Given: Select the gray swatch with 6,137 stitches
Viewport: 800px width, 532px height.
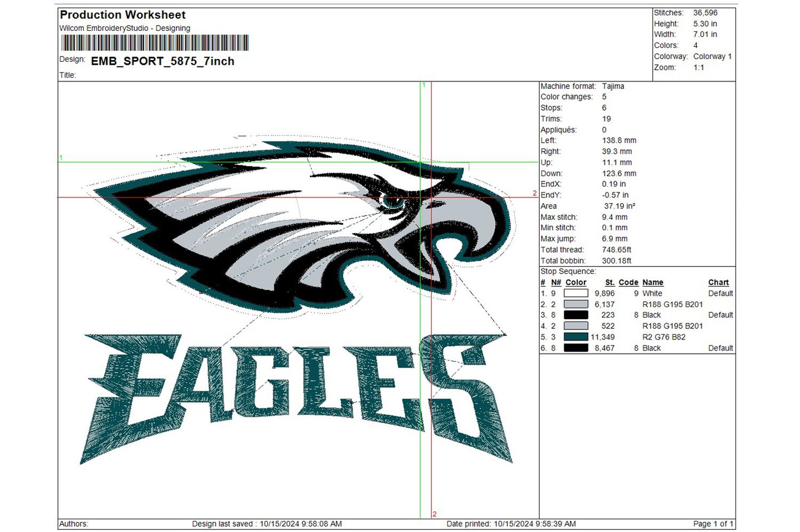Looking at the screenshot, I should (575, 304).
